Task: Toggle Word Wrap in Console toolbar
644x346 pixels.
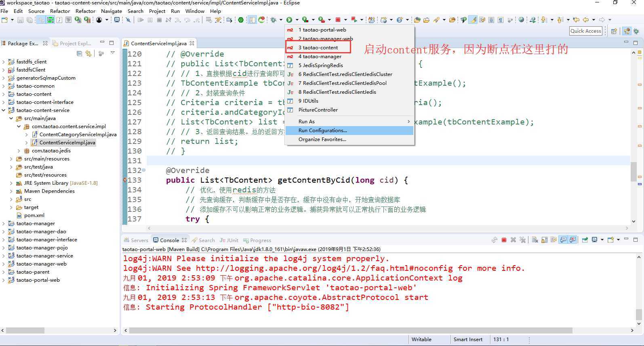Action: pos(554,240)
